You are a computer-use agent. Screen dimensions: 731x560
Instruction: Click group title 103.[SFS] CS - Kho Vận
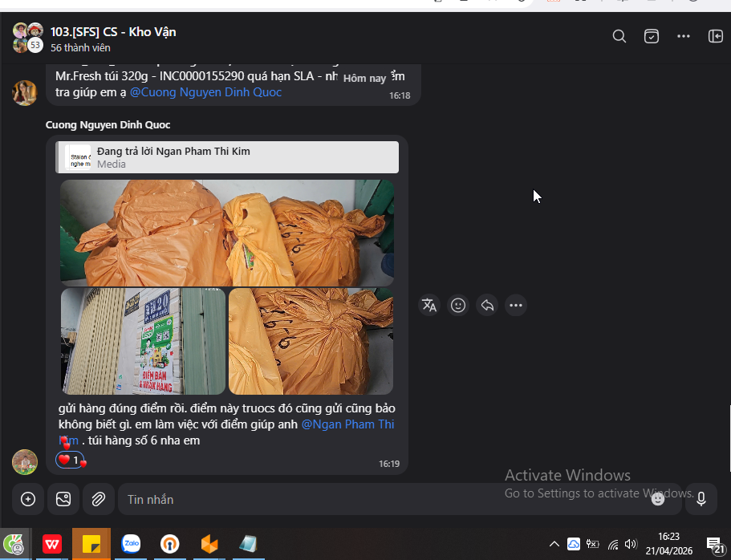click(x=113, y=32)
